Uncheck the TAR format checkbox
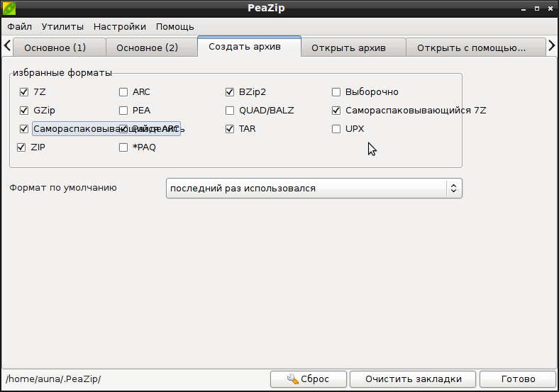559x392 pixels. [x=230, y=129]
